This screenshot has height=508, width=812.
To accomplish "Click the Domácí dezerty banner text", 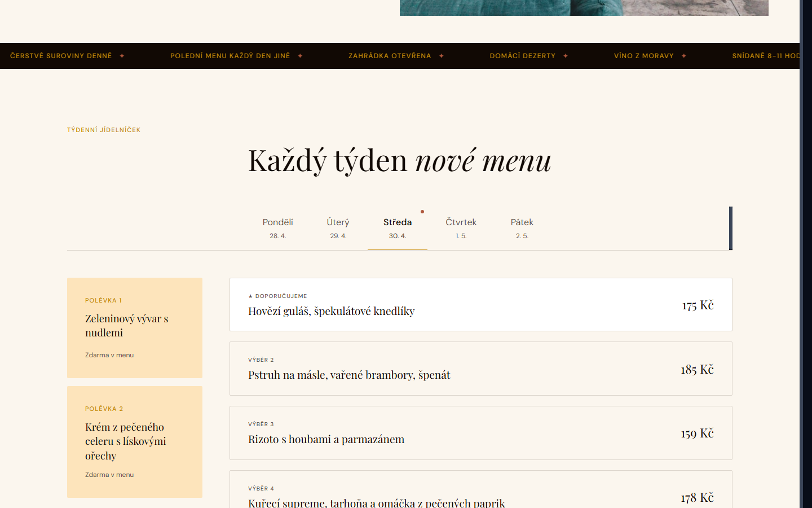I will (523, 56).
